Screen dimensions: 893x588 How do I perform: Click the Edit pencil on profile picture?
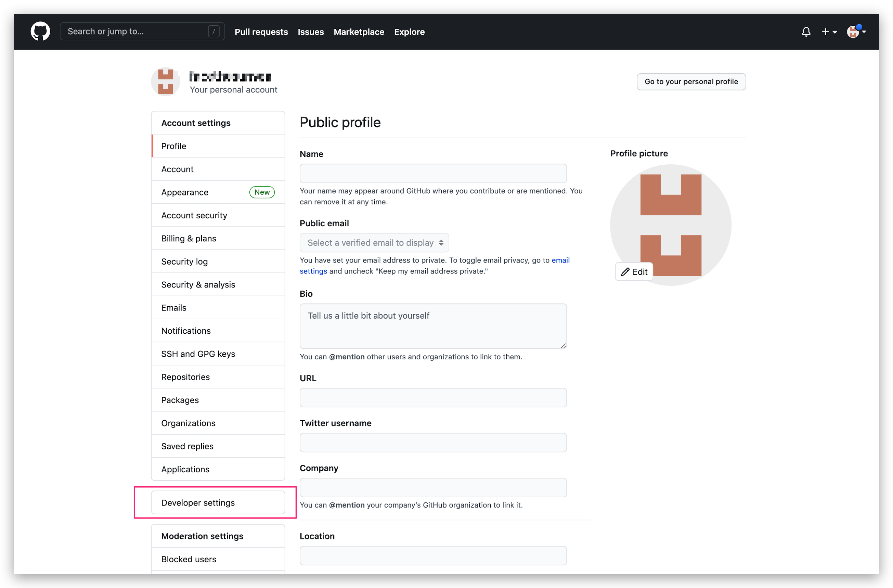coord(634,271)
